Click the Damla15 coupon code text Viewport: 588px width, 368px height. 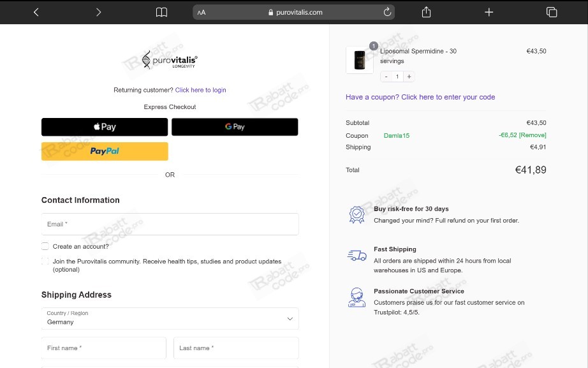(x=397, y=136)
